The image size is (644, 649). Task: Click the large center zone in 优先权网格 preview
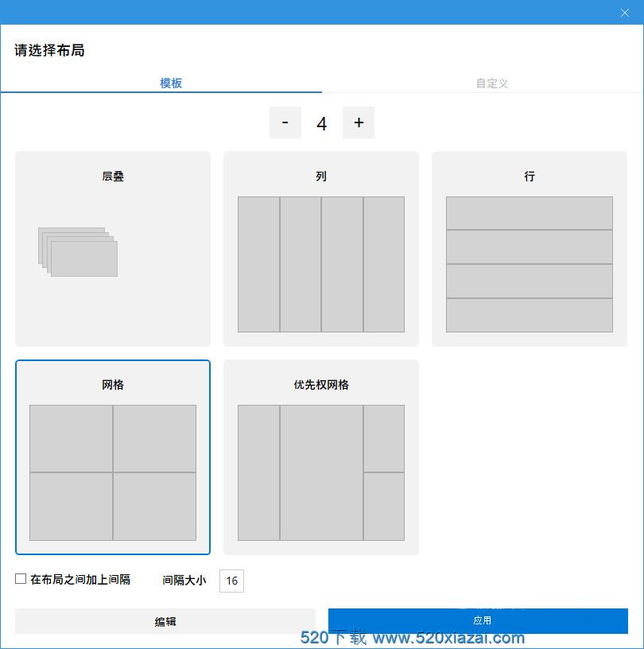[x=321, y=472]
